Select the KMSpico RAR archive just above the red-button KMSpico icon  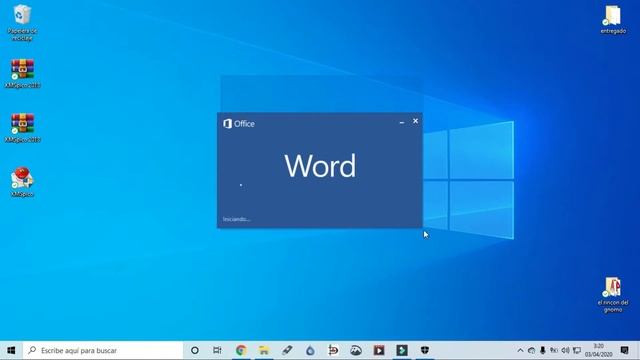click(22, 128)
